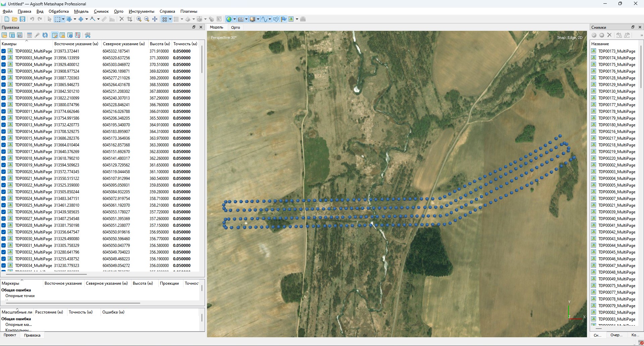
Task: Uncheck camera TDP00002_MultiPage
Action: click(x=4, y=51)
